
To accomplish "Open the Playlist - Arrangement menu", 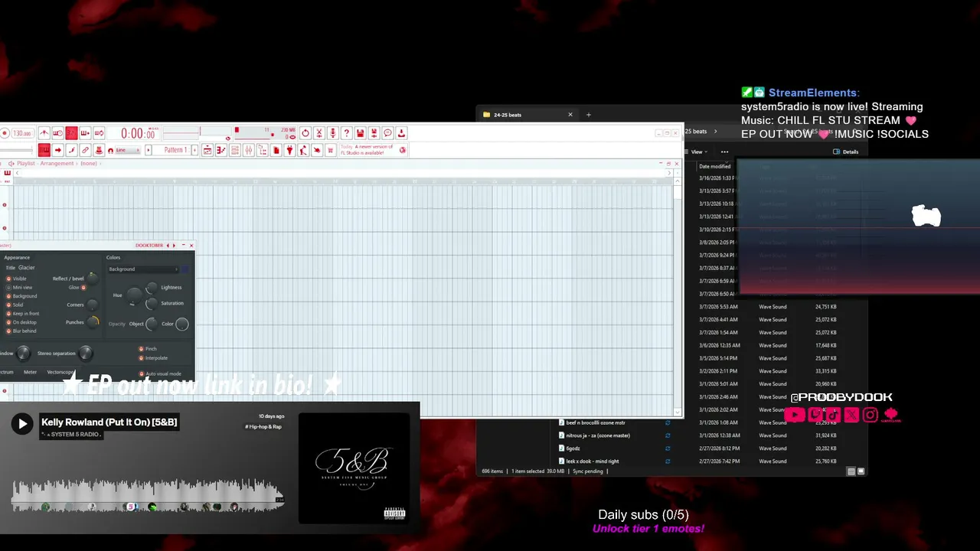I will [47, 164].
